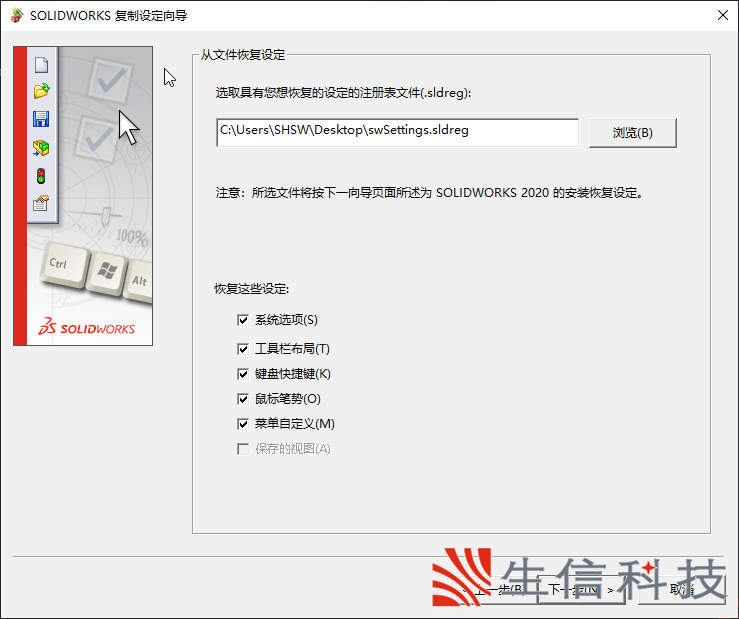Image resolution: width=739 pixels, height=619 pixels.
Task: Click the blue floppy save icon in the sidebar image
Action: pos(41,119)
